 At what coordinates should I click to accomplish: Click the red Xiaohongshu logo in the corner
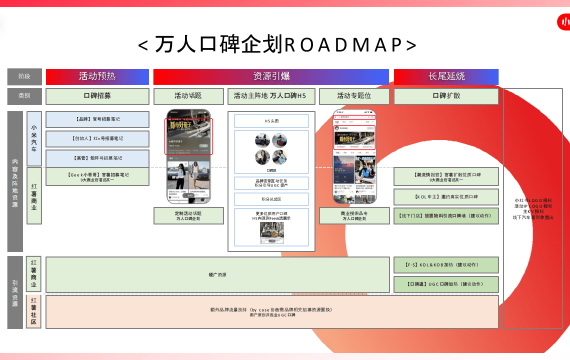click(x=564, y=23)
